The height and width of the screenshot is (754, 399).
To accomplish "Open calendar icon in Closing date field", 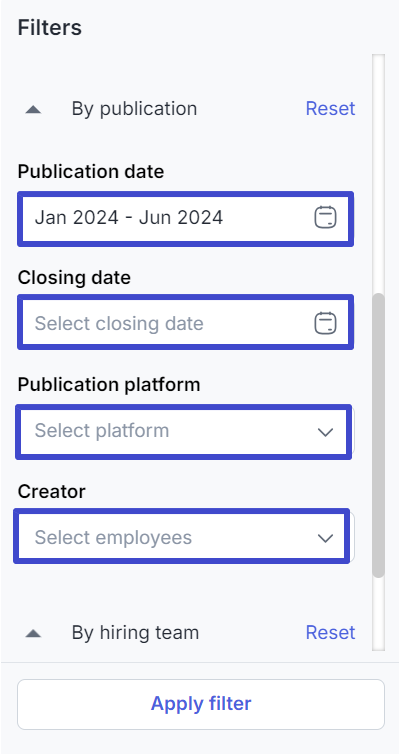I will pyautogui.click(x=325, y=323).
